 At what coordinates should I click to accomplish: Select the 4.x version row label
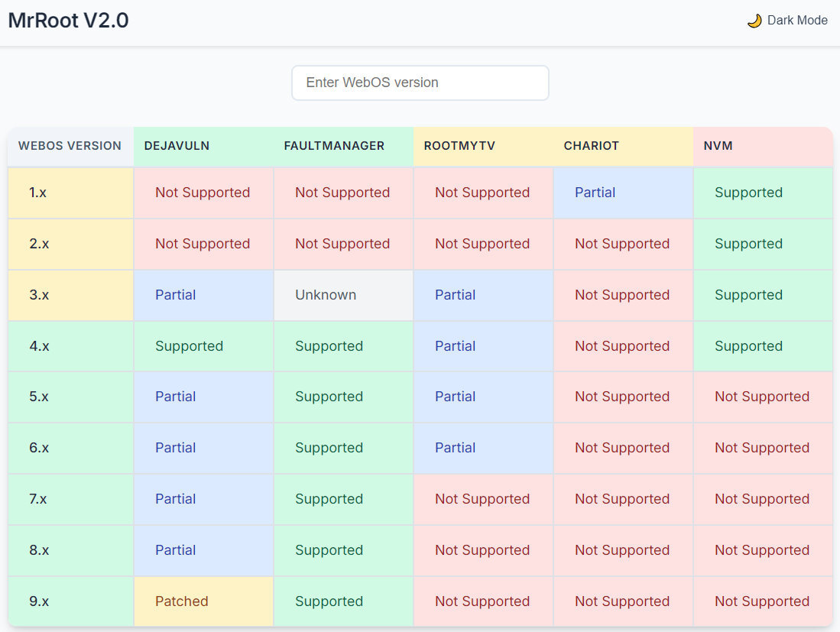tap(39, 346)
